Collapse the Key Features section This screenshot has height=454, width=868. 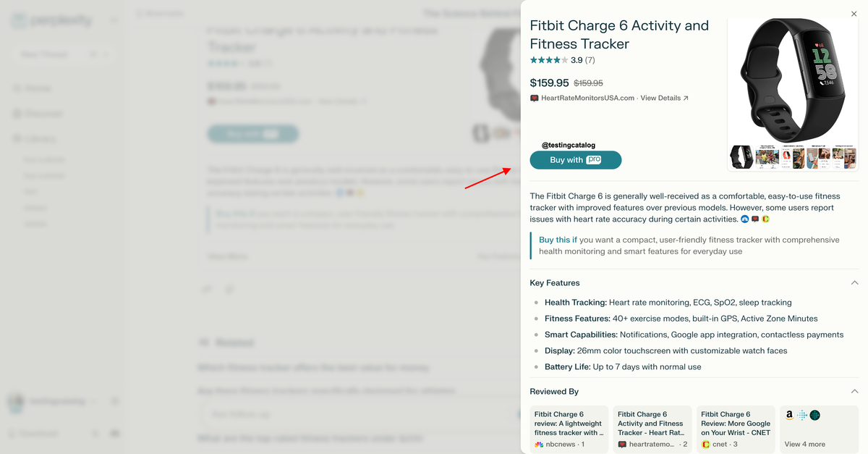[x=854, y=282]
